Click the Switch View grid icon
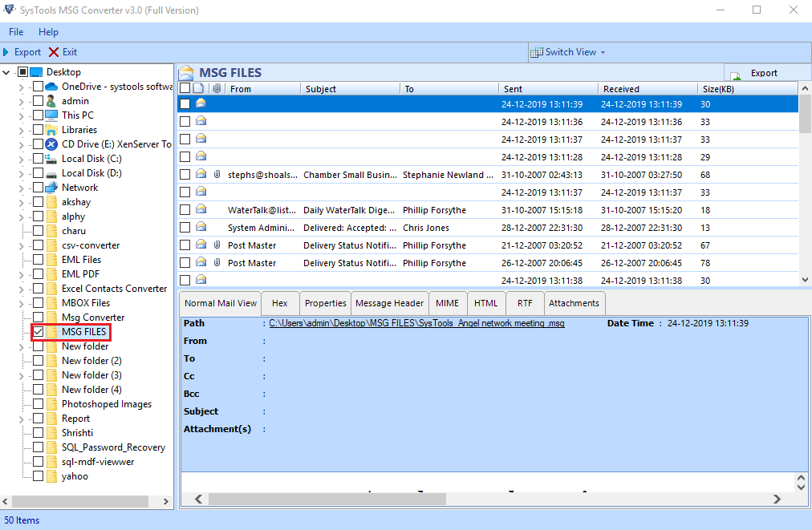The image size is (812, 530). (535, 51)
